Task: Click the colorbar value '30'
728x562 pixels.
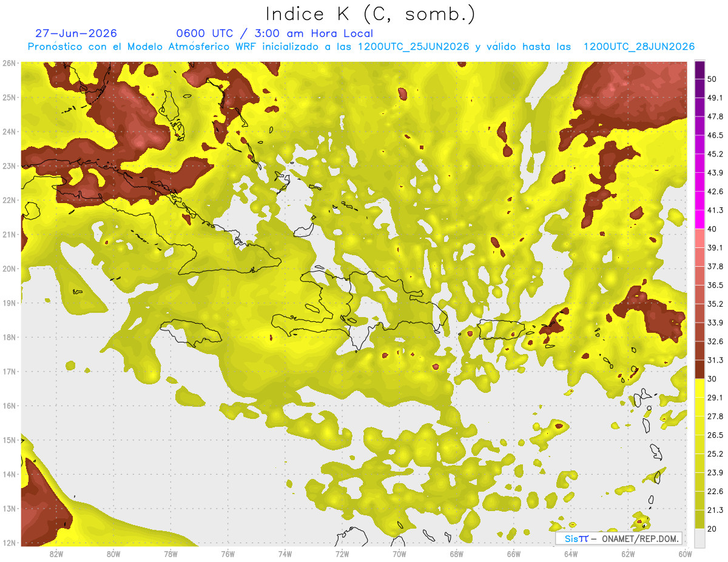Action: [x=712, y=379]
